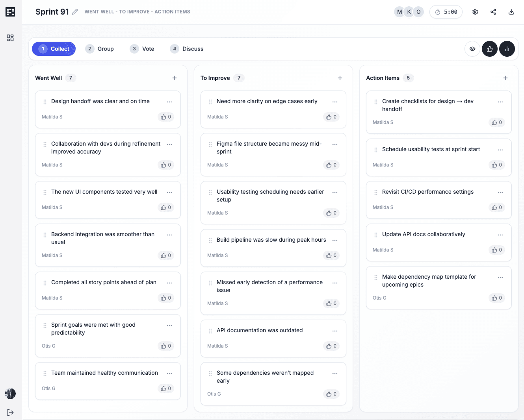Download the retrospective board
Image resolution: width=524 pixels, height=420 pixels.
click(511, 12)
